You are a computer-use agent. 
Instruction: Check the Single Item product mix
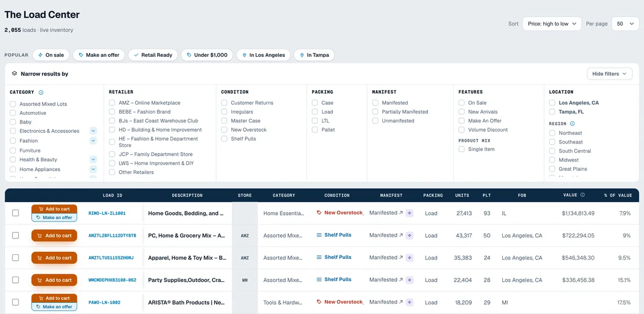[x=462, y=149]
